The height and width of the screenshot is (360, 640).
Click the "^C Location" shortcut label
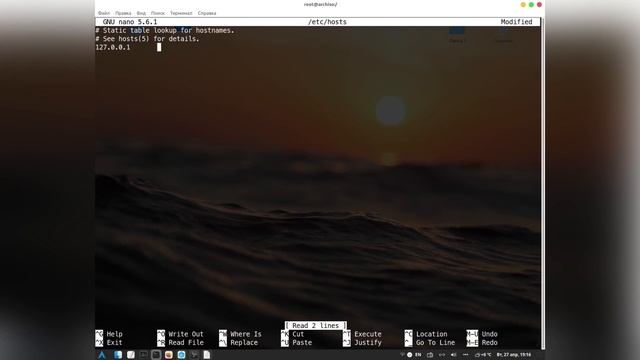[426, 334]
